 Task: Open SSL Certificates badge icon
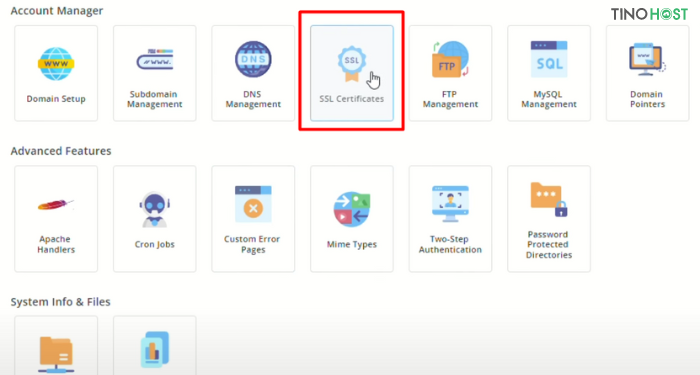pos(352,64)
